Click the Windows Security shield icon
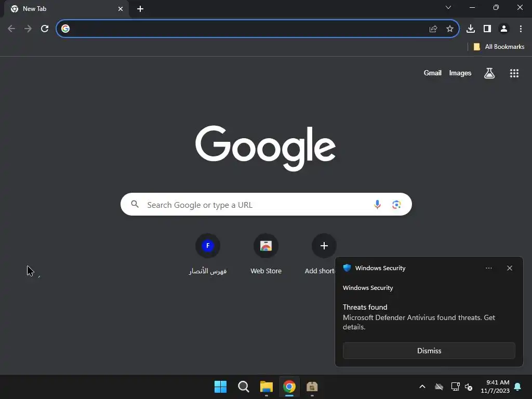The height and width of the screenshot is (399, 532). coord(347,268)
